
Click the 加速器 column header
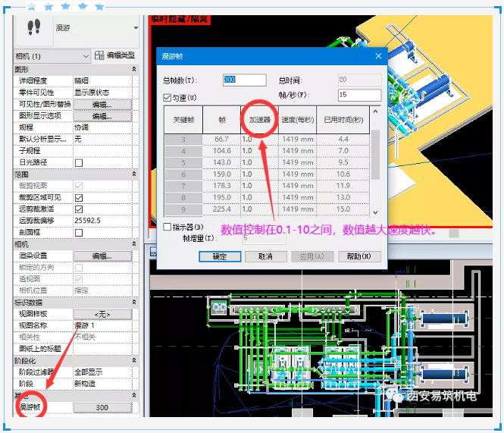coord(260,120)
